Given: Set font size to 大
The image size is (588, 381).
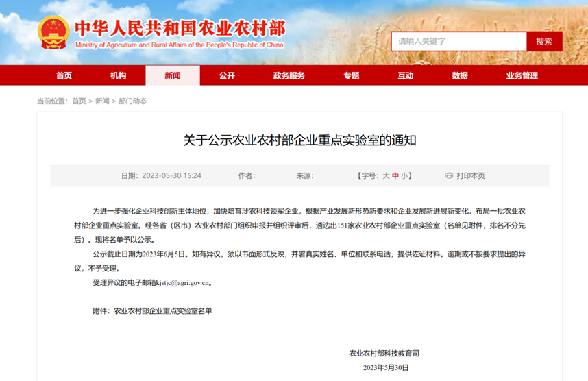Looking at the screenshot, I should tap(386, 175).
